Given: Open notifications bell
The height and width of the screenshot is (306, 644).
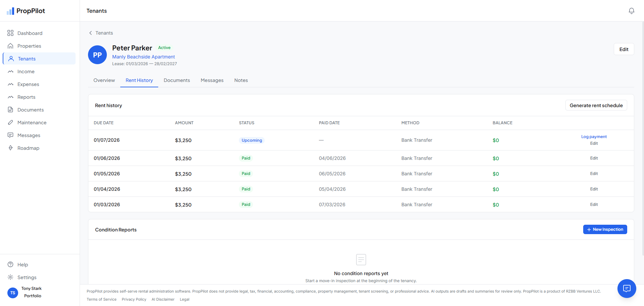Looking at the screenshot, I should [x=632, y=11].
